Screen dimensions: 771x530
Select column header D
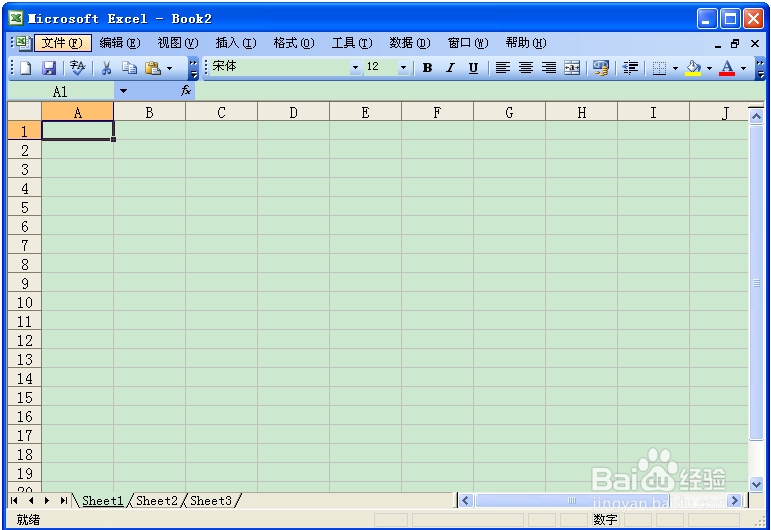(294, 113)
